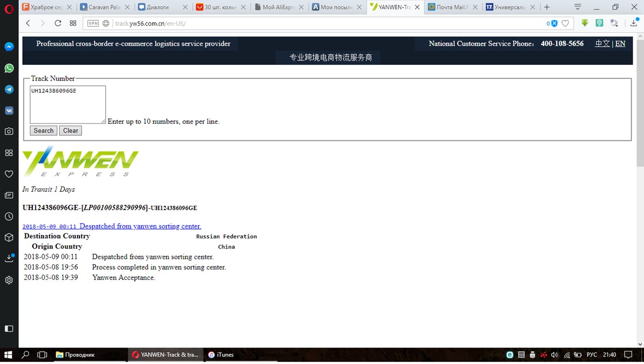Toggle the VPN badge in address bar
The width and height of the screenshot is (644, 364).
click(92, 24)
